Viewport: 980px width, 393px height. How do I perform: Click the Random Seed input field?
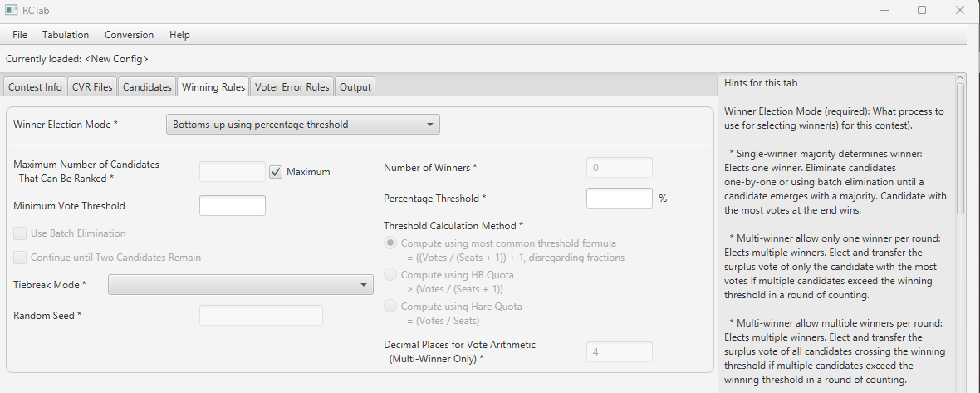pos(262,316)
